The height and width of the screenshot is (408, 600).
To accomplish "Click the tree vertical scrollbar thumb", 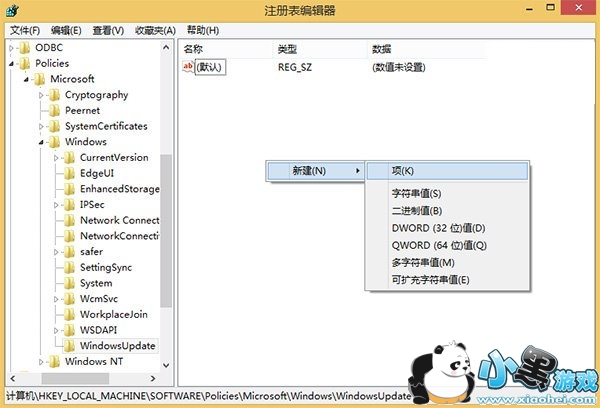I will [166, 231].
